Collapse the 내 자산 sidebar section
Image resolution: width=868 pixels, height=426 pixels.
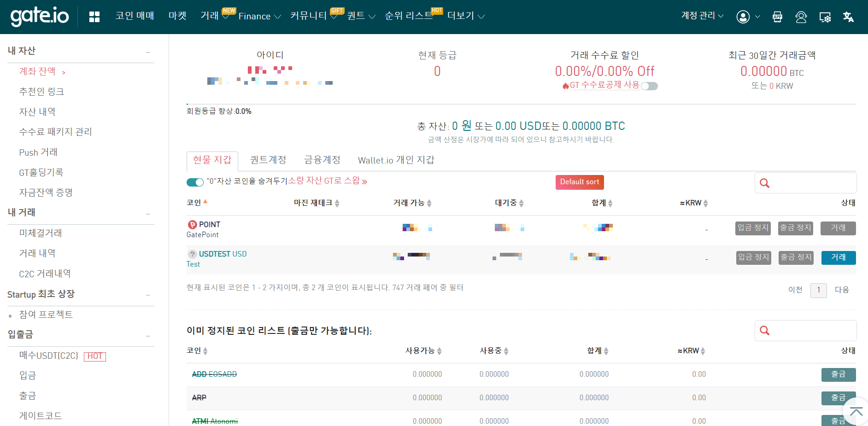pos(148,53)
